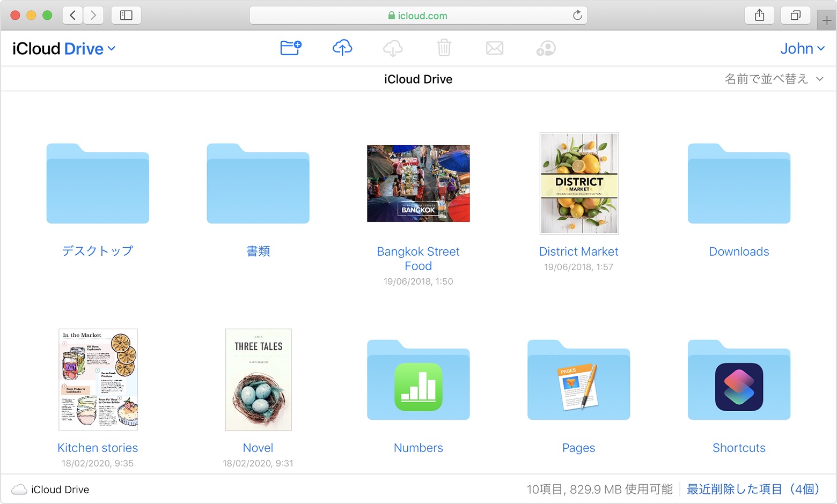Click the Numbers folder label
The width and height of the screenshot is (837, 504).
(418, 448)
